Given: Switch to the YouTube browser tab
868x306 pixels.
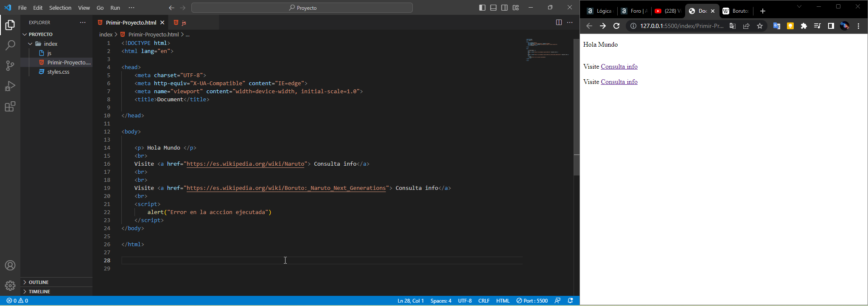Looking at the screenshot, I should tap(668, 11).
